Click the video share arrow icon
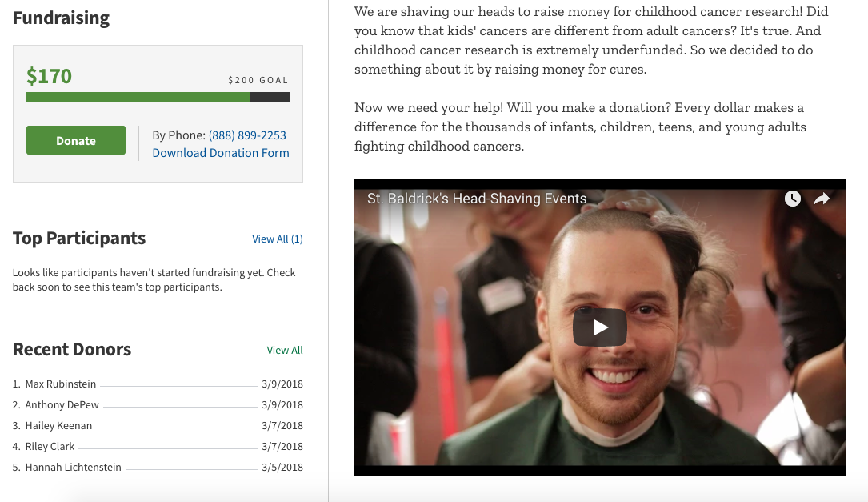The height and width of the screenshot is (502, 868). 822,199
